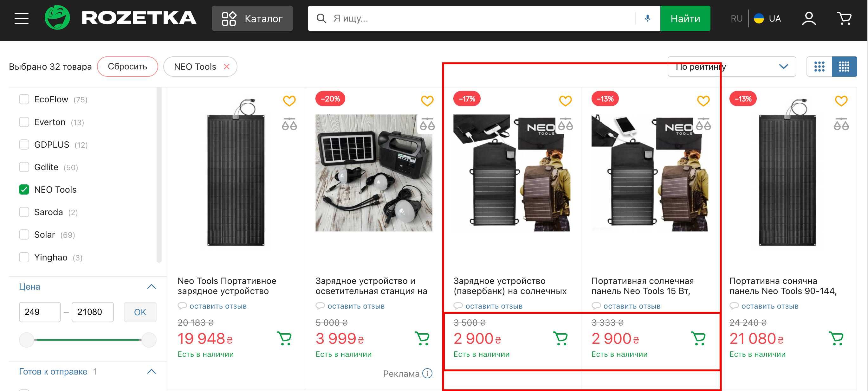This screenshot has width=868, height=391.
Task: Add the 3 999₴ product to cart
Action: (x=422, y=338)
